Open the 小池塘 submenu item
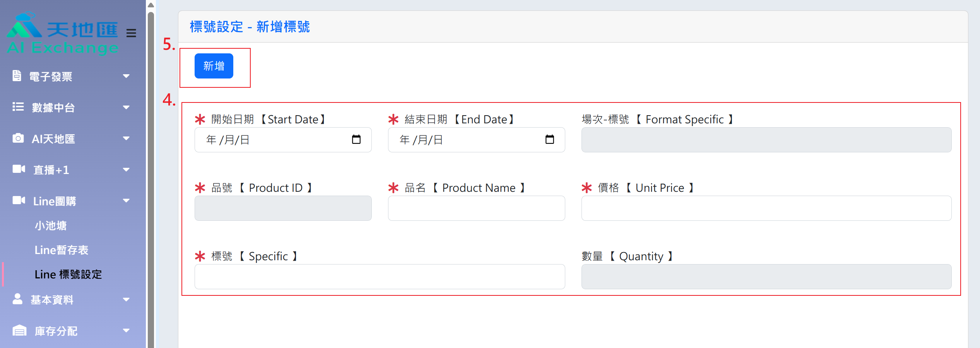Screen dimensions: 980x348 click(x=51, y=225)
